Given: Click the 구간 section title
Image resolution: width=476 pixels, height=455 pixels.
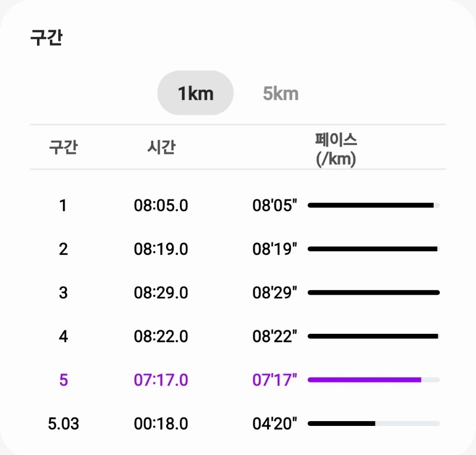Looking at the screenshot, I should coord(47,39).
